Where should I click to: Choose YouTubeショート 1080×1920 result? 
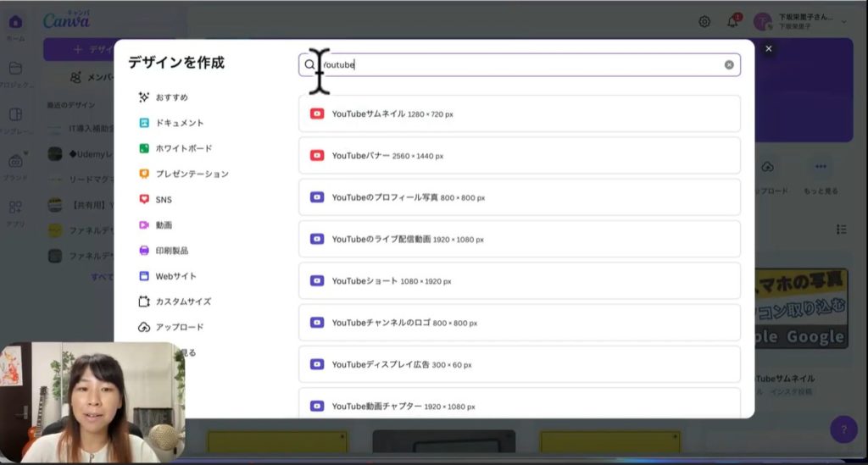coord(519,281)
